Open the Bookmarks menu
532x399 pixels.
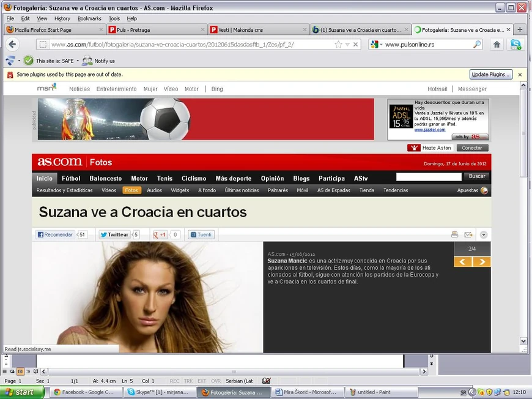89,19
